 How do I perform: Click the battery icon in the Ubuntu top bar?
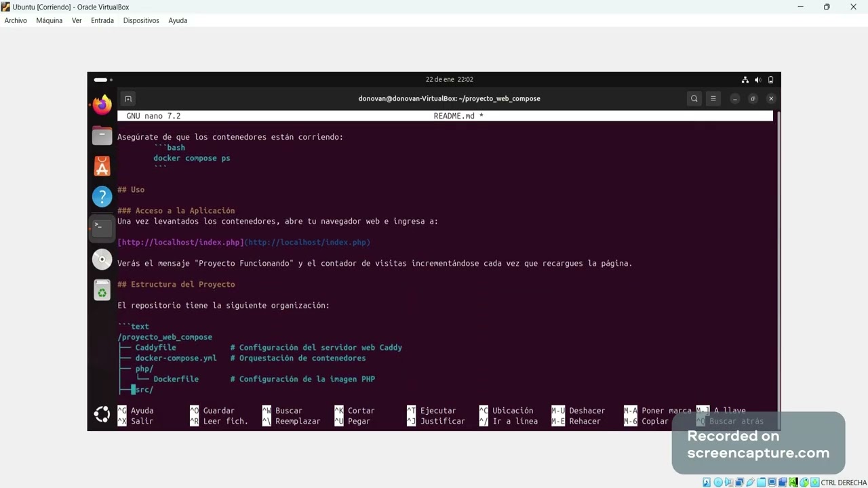(770, 80)
